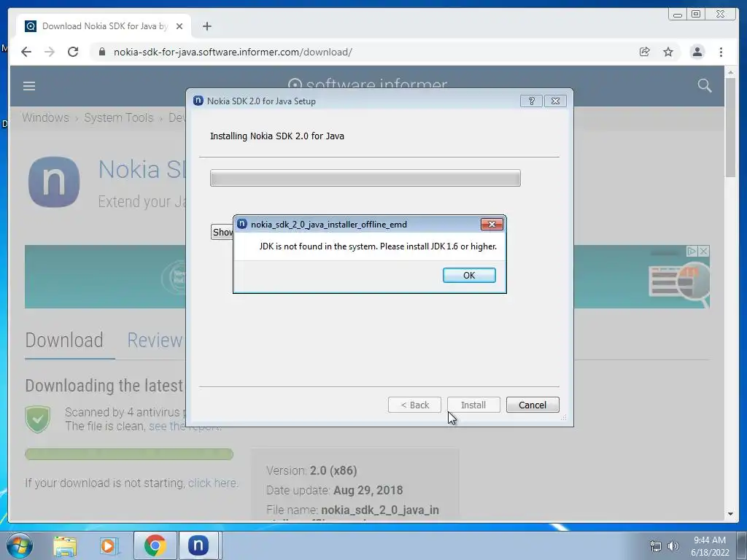Close the nokia_sdk_2_0_java_installer_offline_emd error dialog
Screen dimensions: 747x560
click(492, 225)
